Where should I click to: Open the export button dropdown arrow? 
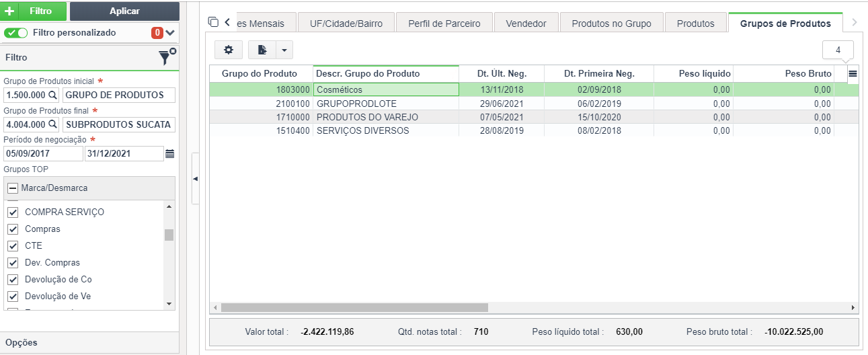285,50
